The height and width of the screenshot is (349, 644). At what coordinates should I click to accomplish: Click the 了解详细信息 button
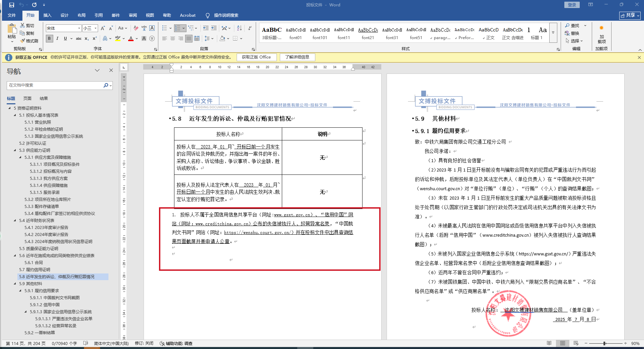point(297,57)
